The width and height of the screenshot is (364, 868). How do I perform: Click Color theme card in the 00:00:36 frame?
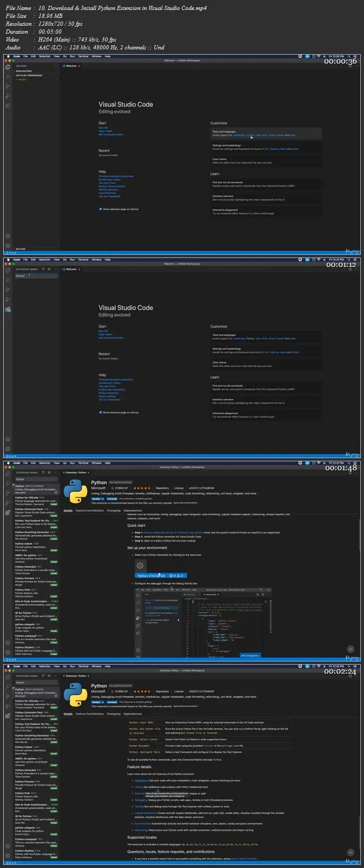coord(266,161)
